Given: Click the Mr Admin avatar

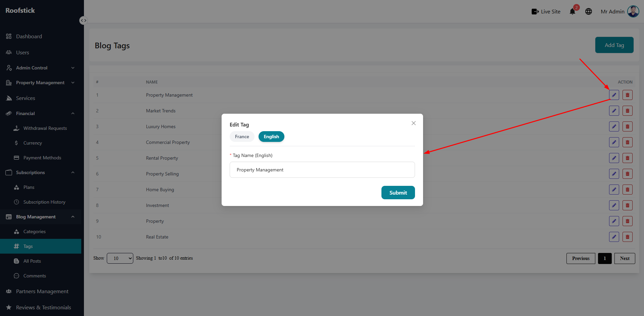Looking at the screenshot, I should [633, 11].
